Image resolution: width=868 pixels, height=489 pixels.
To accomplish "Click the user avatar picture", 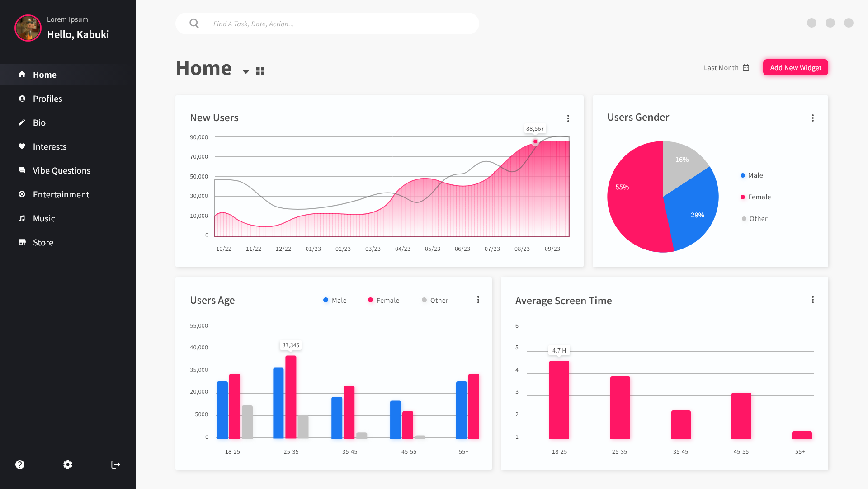I will [28, 28].
